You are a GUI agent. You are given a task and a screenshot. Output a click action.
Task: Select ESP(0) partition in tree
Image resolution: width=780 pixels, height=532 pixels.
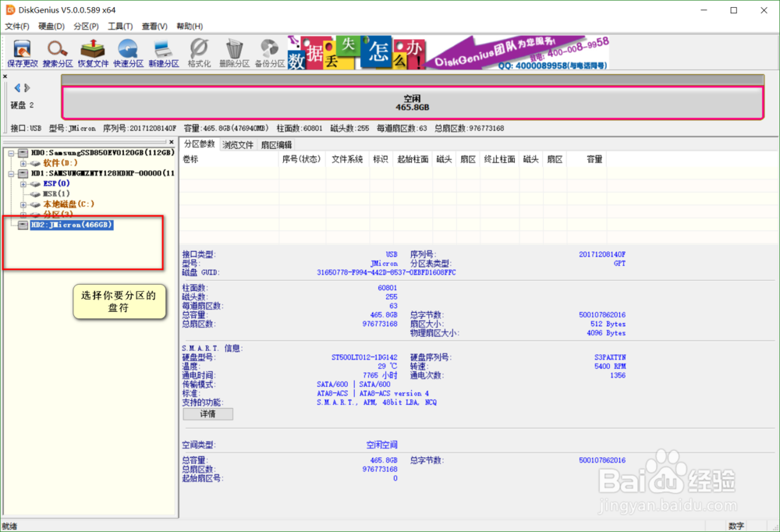click(56, 183)
